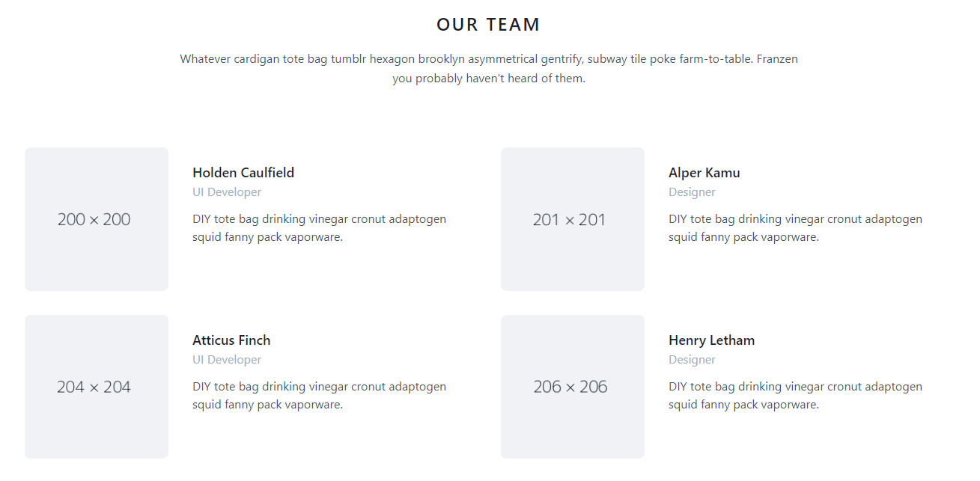
Task: Click UI Developer under Holden Caulfield
Action: click(227, 192)
